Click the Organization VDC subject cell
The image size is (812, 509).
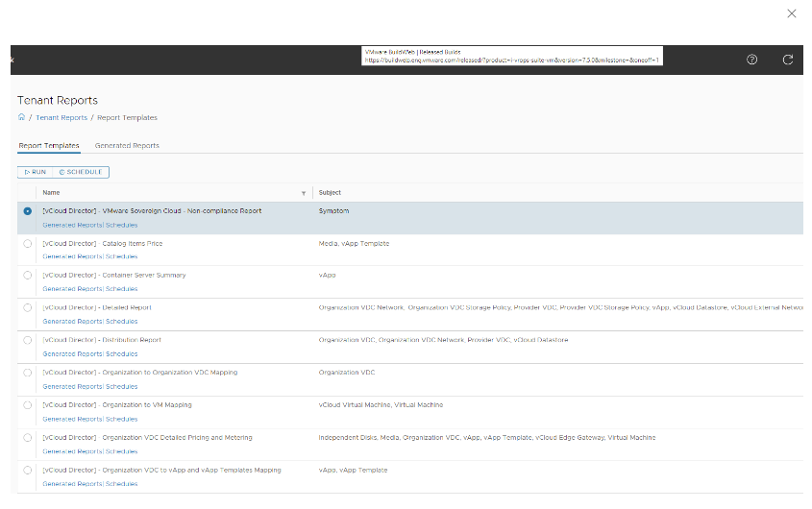[347, 373]
